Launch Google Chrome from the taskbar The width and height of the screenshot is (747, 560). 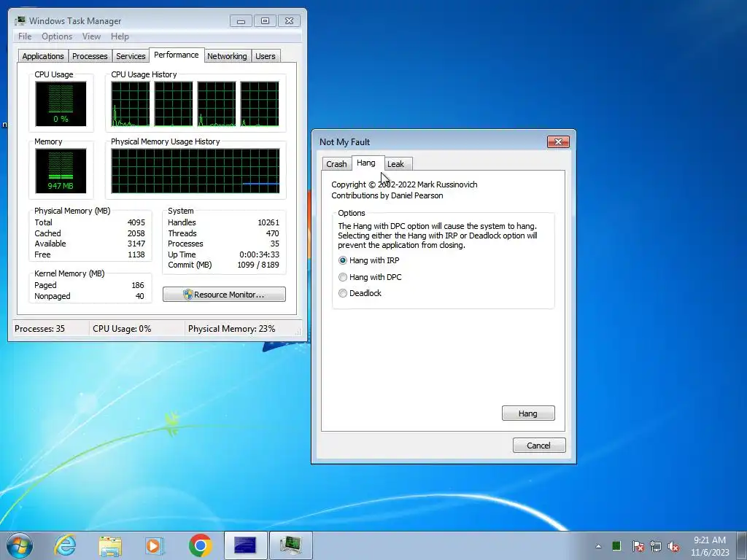pyautogui.click(x=200, y=545)
